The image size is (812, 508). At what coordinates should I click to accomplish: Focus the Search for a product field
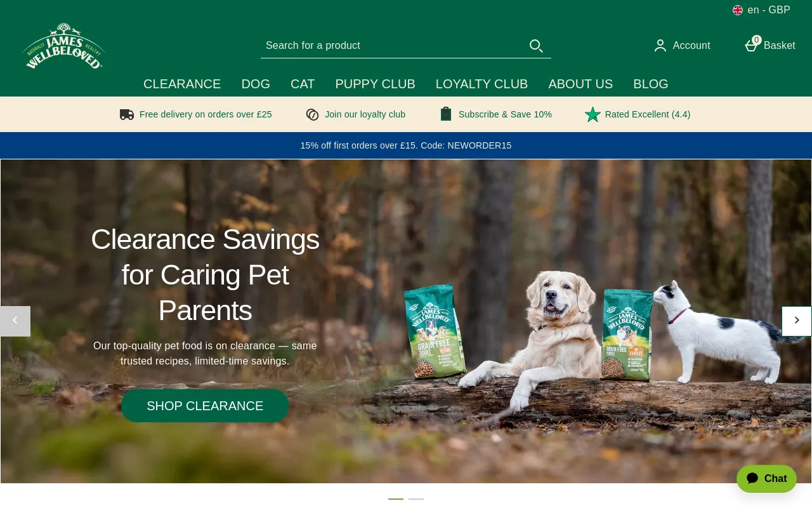393,46
